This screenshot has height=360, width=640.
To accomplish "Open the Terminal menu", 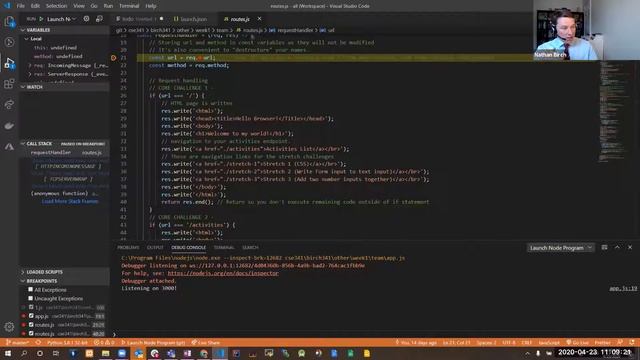I will [x=129, y=6].
